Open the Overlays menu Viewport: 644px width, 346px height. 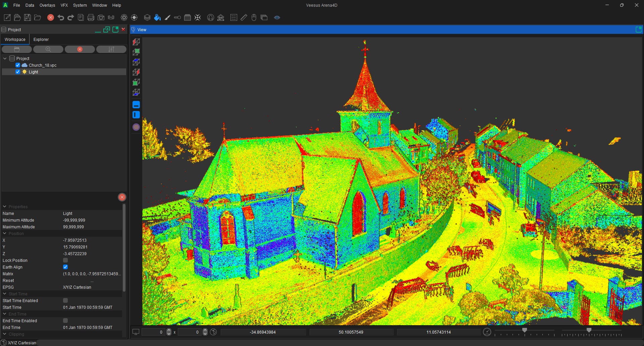(47, 5)
